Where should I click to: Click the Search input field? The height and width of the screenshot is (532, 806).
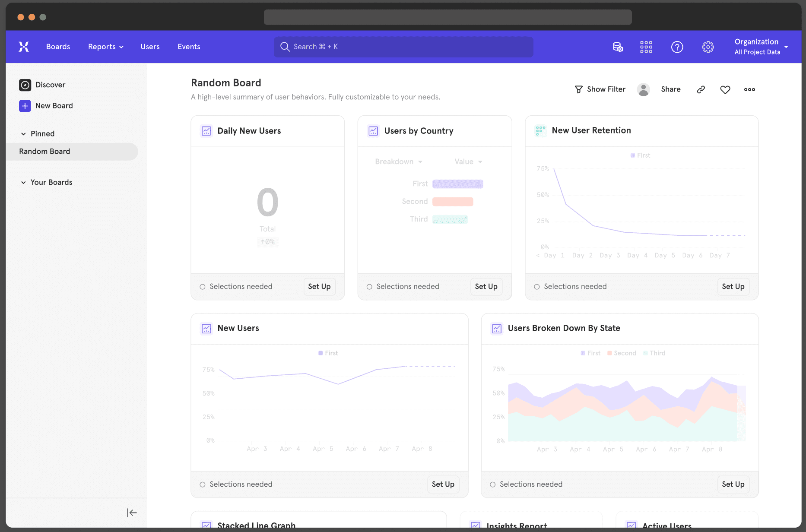point(403,47)
